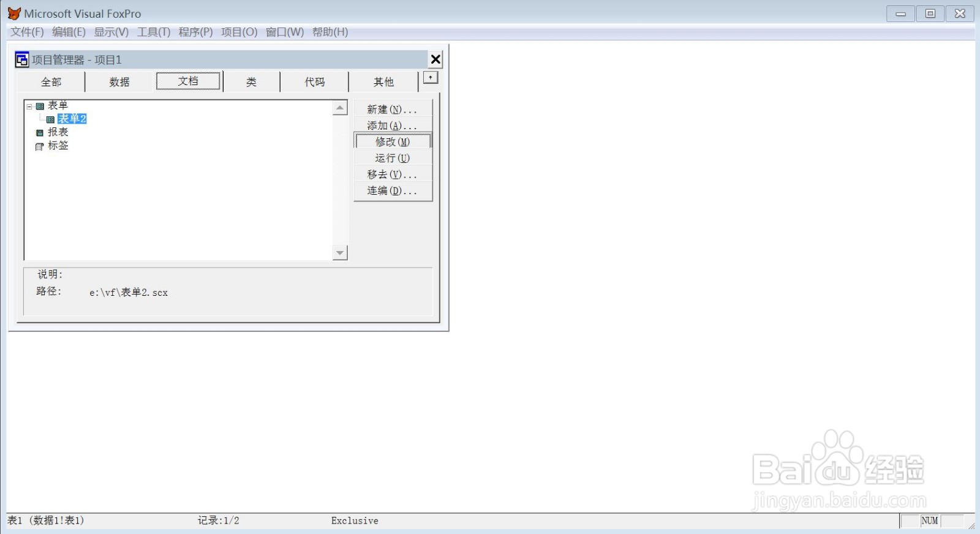Close the Project Manager window
The width and height of the screenshot is (980, 534).
(435, 59)
